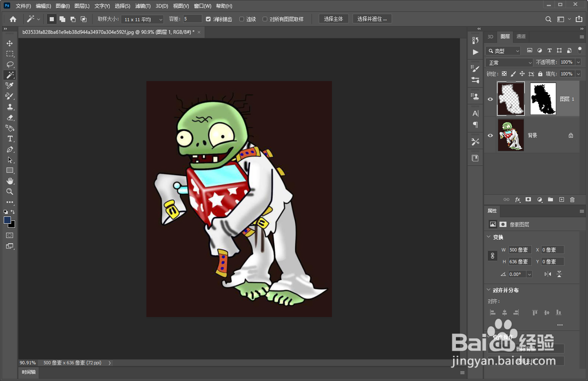Add layer mask icon in Layers panel

(x=528, y=200)
